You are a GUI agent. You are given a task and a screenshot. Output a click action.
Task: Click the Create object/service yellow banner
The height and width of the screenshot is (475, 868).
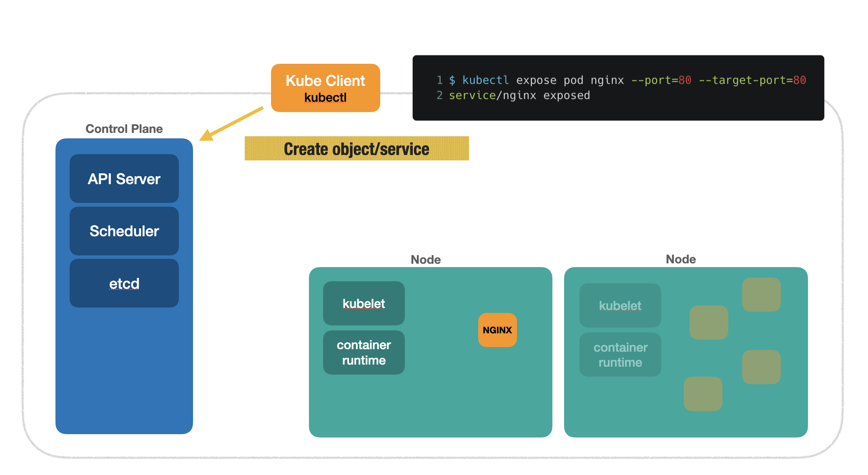tap(356, 149)
